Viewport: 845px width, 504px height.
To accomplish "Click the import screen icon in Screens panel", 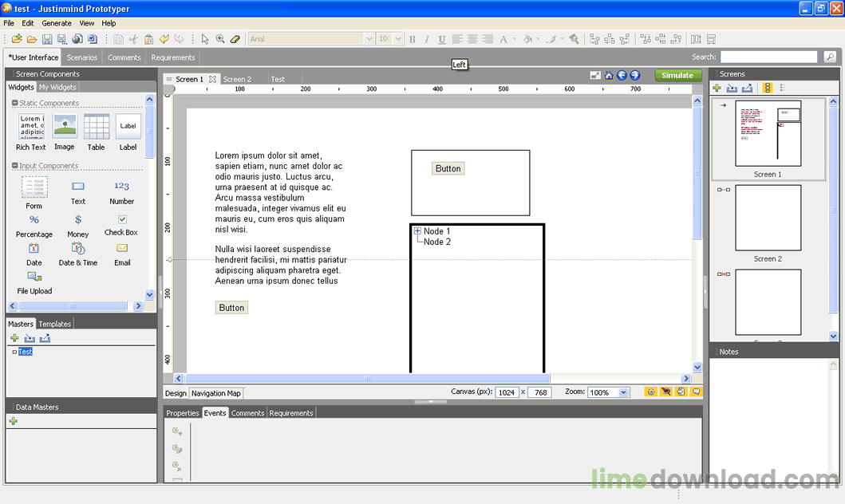I will coord(731,88).
